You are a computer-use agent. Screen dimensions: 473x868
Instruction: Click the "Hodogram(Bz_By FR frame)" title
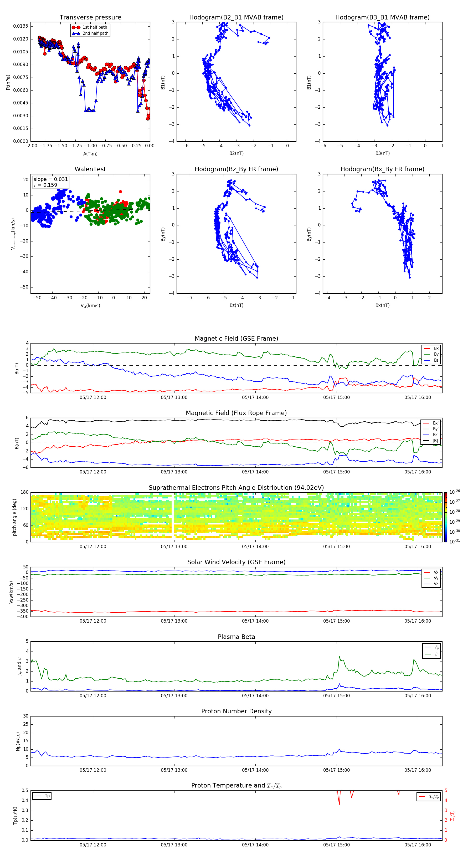point(236,169)
